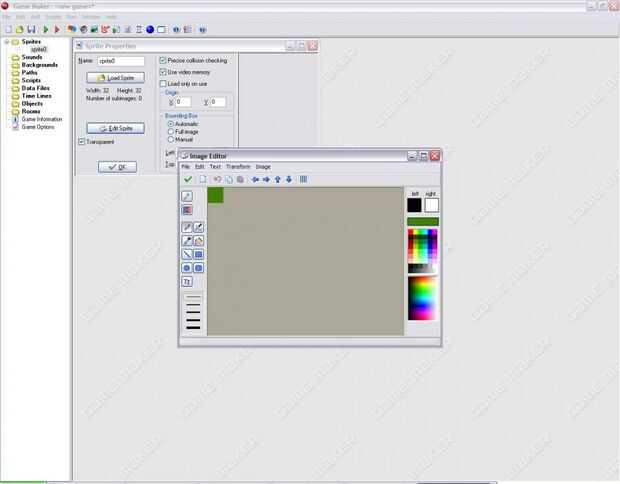Image resolution: width=620 pixels, height=484 pixels.
Task: Enable Load only on use checkbox
Action: tap(163, 84)
